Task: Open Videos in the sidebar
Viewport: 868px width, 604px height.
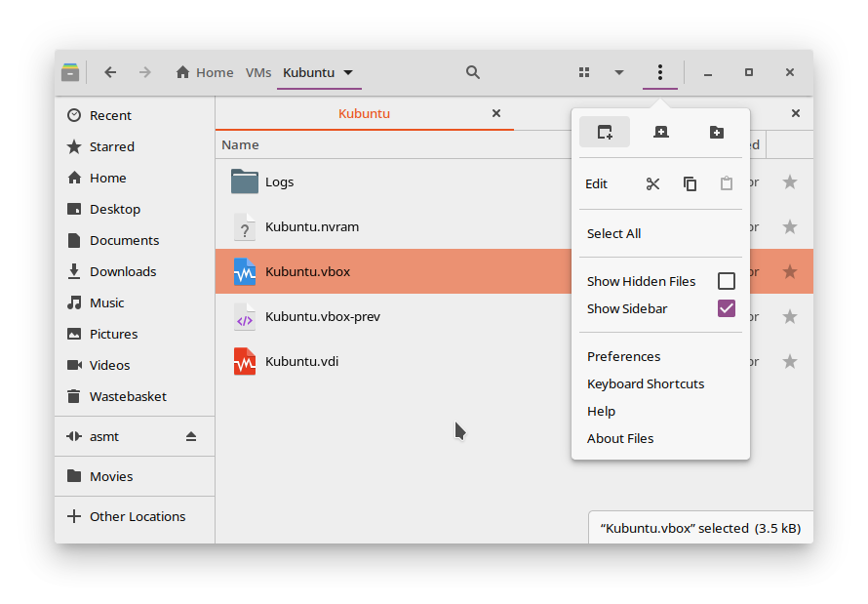Action: pyautogui.click(x=135, y=365)
